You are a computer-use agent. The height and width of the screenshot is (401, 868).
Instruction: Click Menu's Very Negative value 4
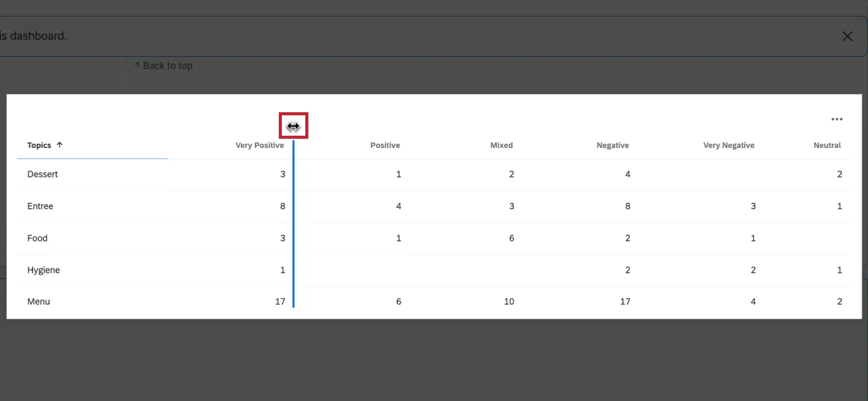753,302
